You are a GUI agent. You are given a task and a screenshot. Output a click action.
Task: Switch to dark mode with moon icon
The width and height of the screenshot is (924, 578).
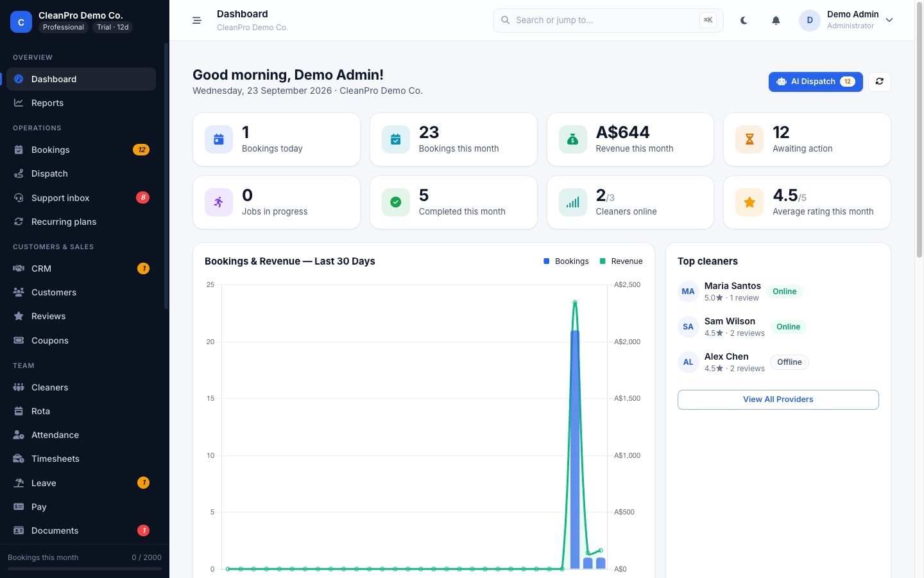click(x=744, y=21)
